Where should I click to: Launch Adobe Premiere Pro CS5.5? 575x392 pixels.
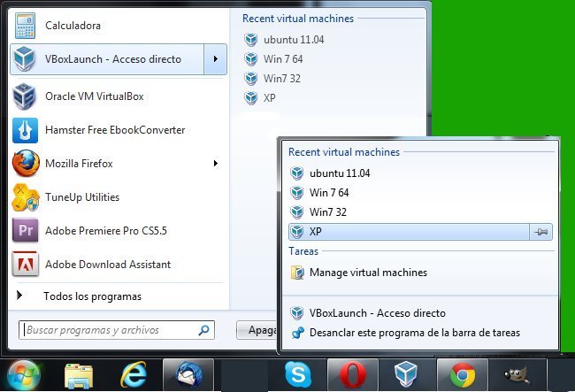click(x=119, y=231)
